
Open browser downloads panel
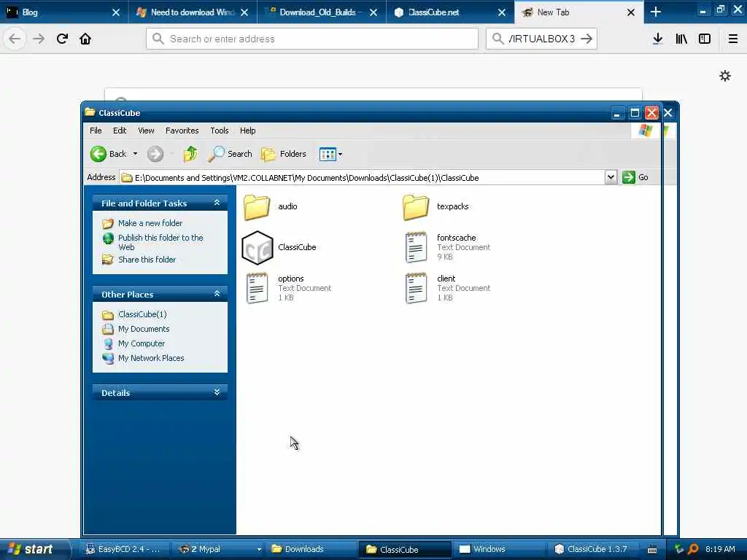(658, 39)
